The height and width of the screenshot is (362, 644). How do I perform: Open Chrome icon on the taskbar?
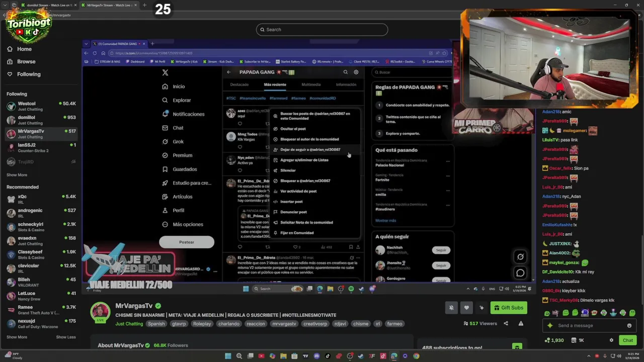(x=416, y=356)
